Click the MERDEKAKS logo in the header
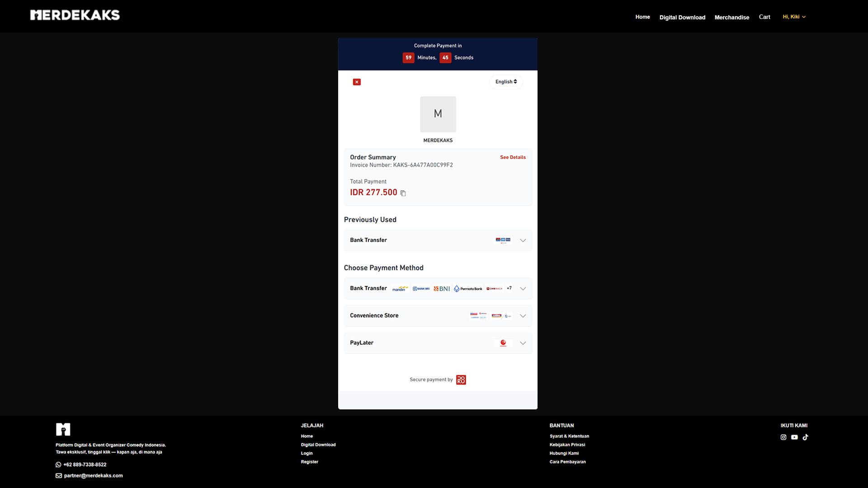This screenshot has width=868, height=488. point(75,15)
